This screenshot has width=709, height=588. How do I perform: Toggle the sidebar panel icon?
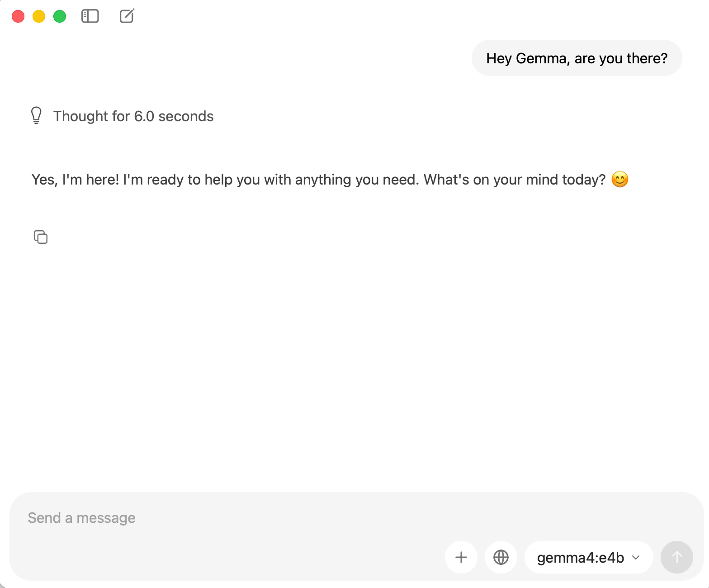[90, 16]
